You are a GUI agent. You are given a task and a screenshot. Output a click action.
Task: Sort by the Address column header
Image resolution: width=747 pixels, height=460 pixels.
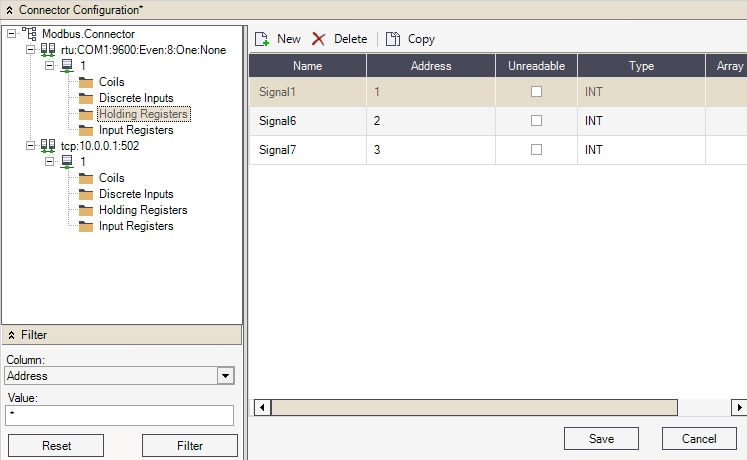431,66
